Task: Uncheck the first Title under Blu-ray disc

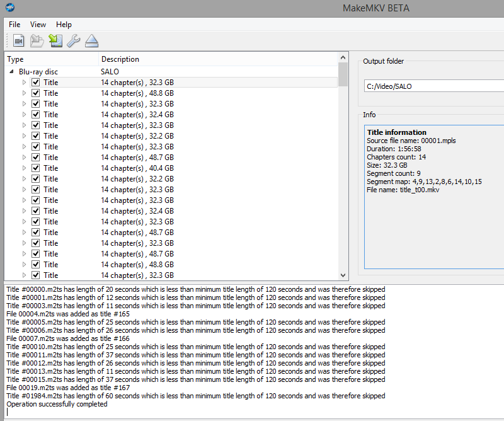Action: click(36, 83)
